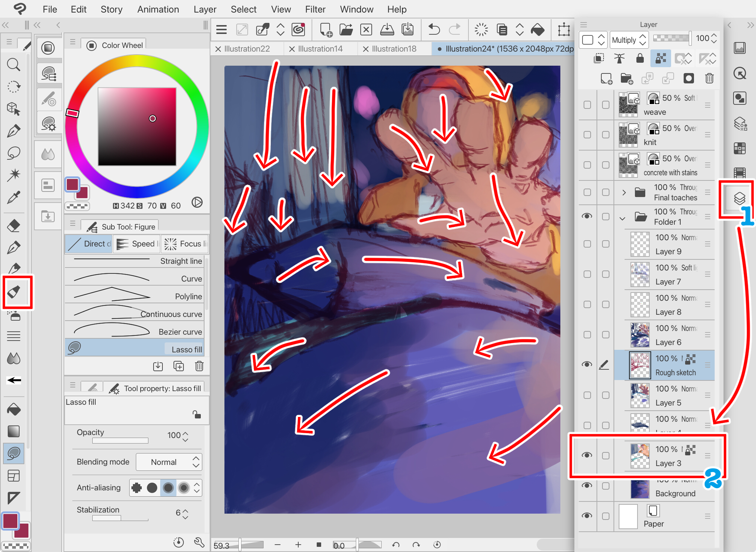The height and width of the screenshot is (552, 756).
Task: Click the Open file folder icon
Action: coord(346,30)
